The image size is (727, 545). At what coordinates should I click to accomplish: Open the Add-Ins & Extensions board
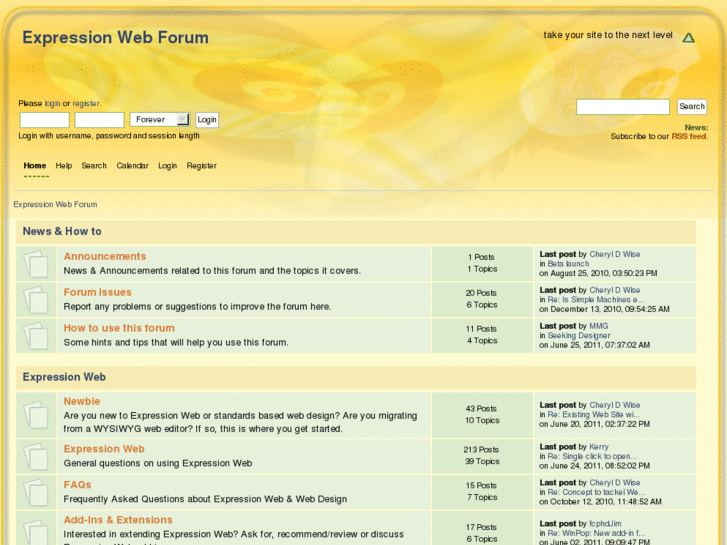click(x=118, y=520)
